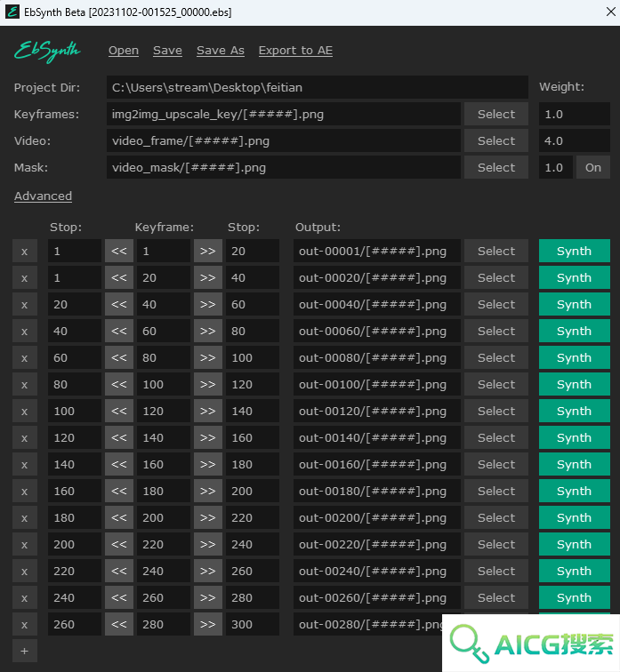Run Synth for out-00020
The height and width of the screenshot is (672, 620).
574,277
